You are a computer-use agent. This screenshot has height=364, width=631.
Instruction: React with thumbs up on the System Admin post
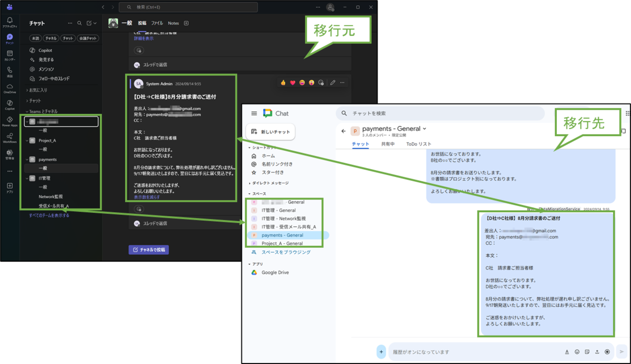click(283, 83)
